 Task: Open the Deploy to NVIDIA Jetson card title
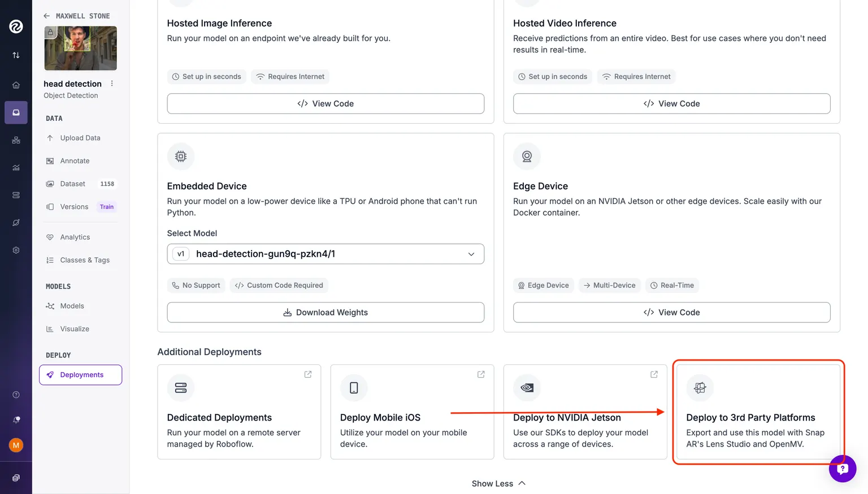[x=567, y=418]
